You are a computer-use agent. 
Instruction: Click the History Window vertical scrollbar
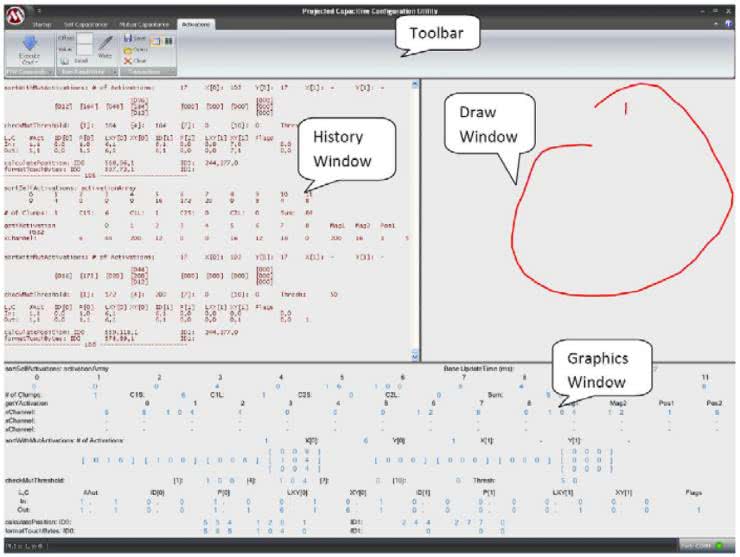pyautogui.click(x=415, y=220)
